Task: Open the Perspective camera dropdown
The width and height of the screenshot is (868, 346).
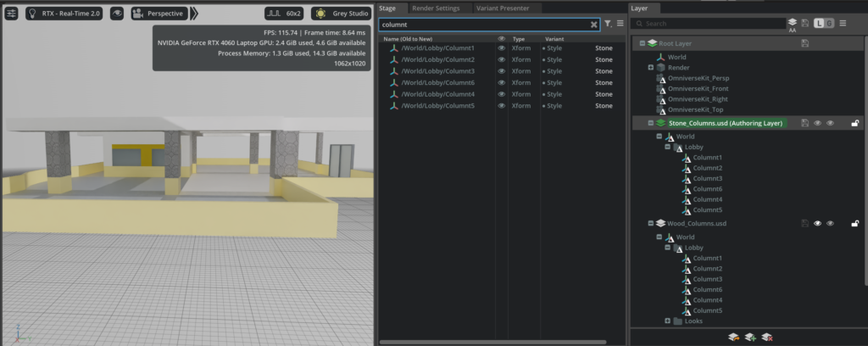Action: tap(159, 14)
